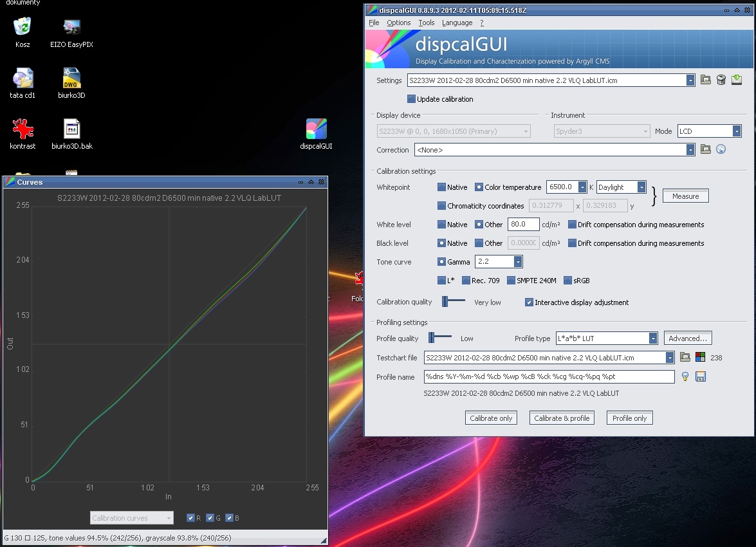This screenshot has width=756, height=547.
Task: Open the Tools menu
Action: coord(426,23)
